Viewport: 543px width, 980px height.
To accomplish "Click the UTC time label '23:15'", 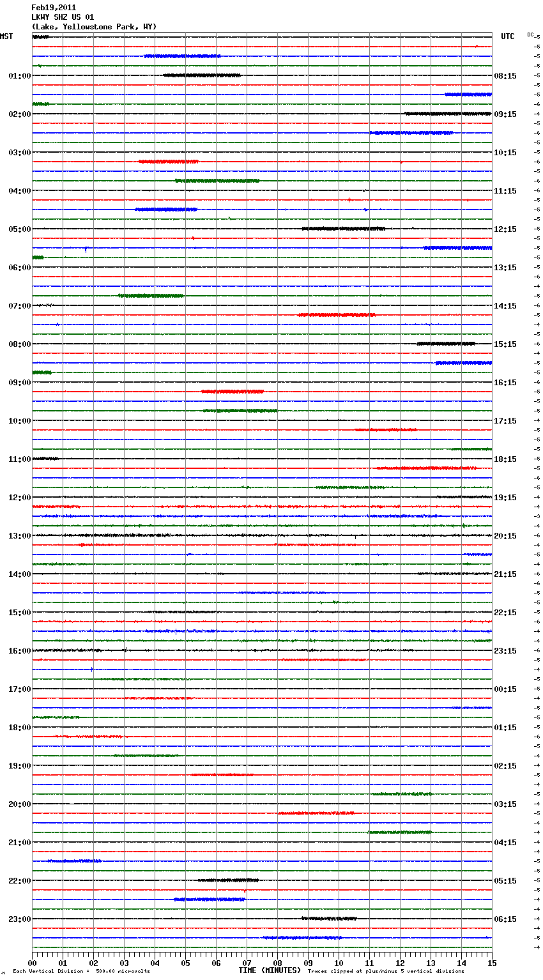I will (505, 651).
